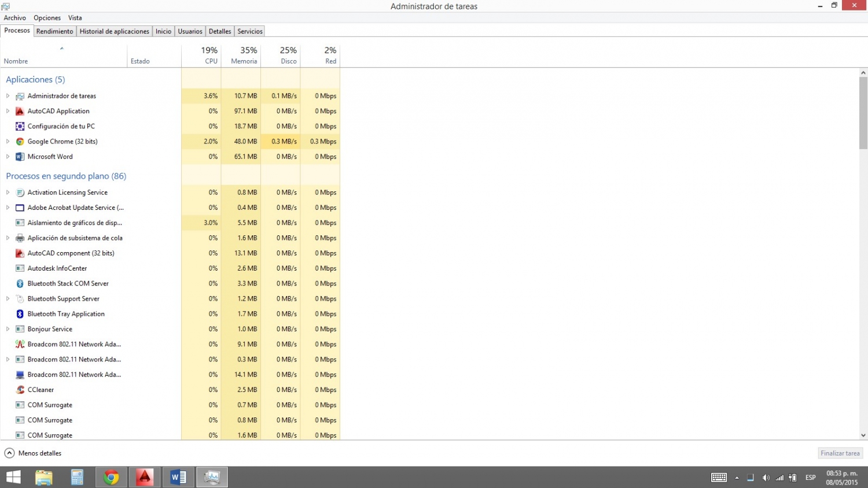Expand the Bonjour Service row
868x488 pixels.
pos(8,329)
